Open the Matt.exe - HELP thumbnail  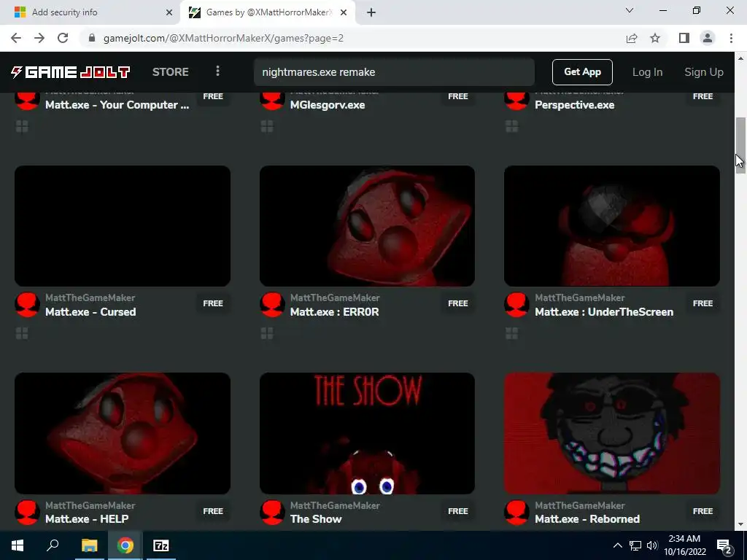123,433
